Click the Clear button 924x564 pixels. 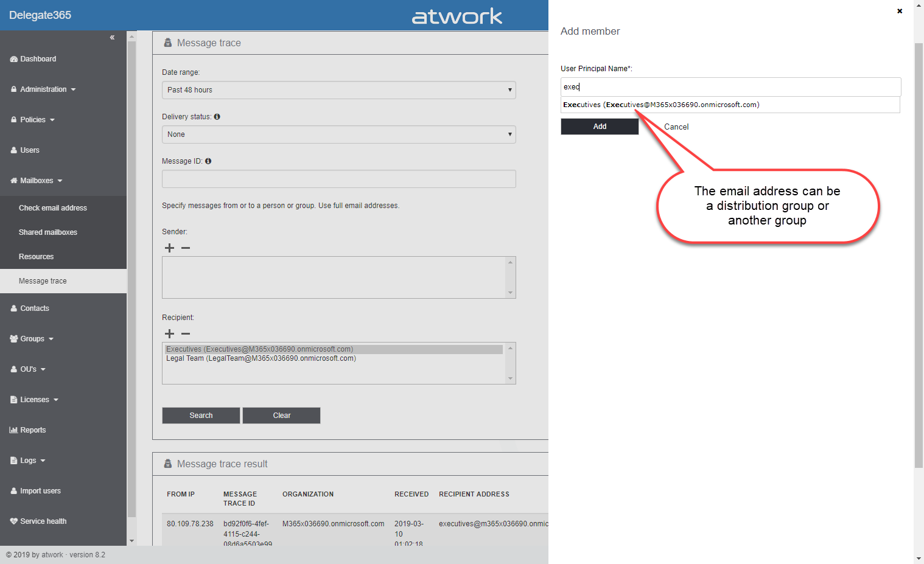tap(282, 416)
